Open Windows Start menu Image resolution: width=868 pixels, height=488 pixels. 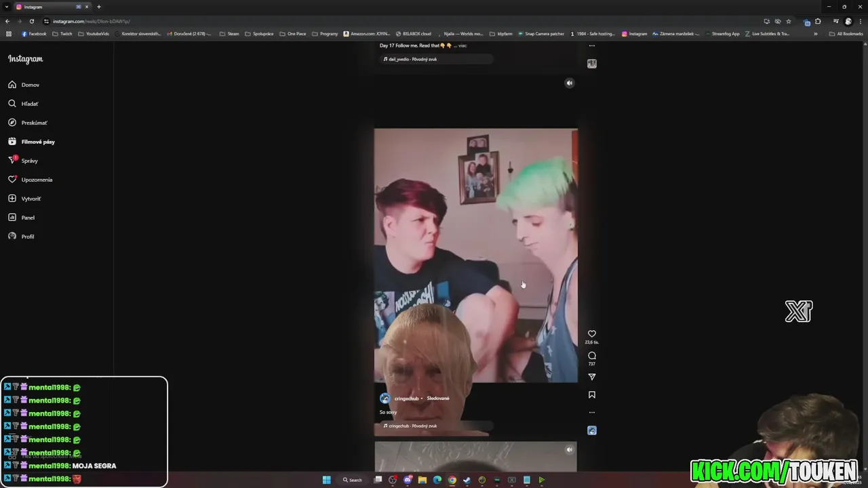(326, 480)
